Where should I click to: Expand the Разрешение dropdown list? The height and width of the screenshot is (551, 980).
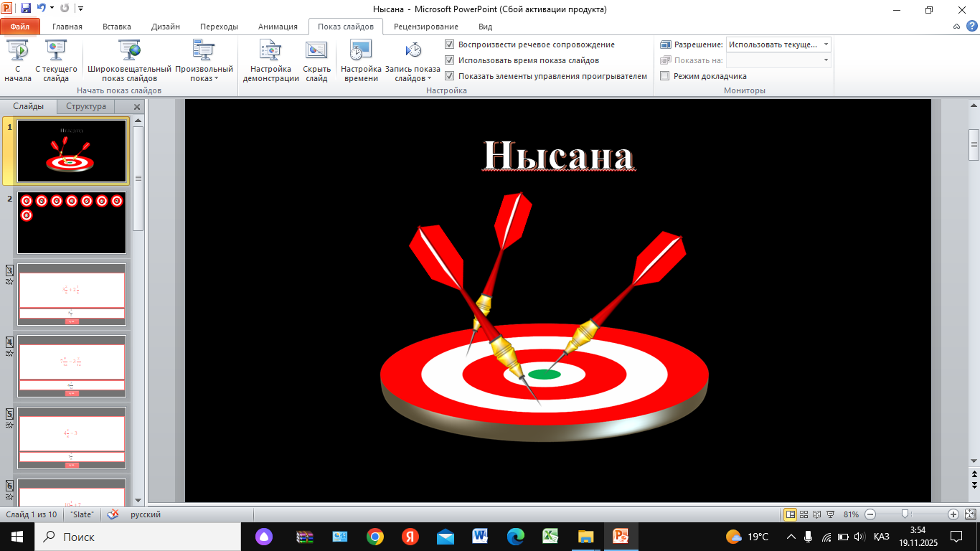coord(826,44)
